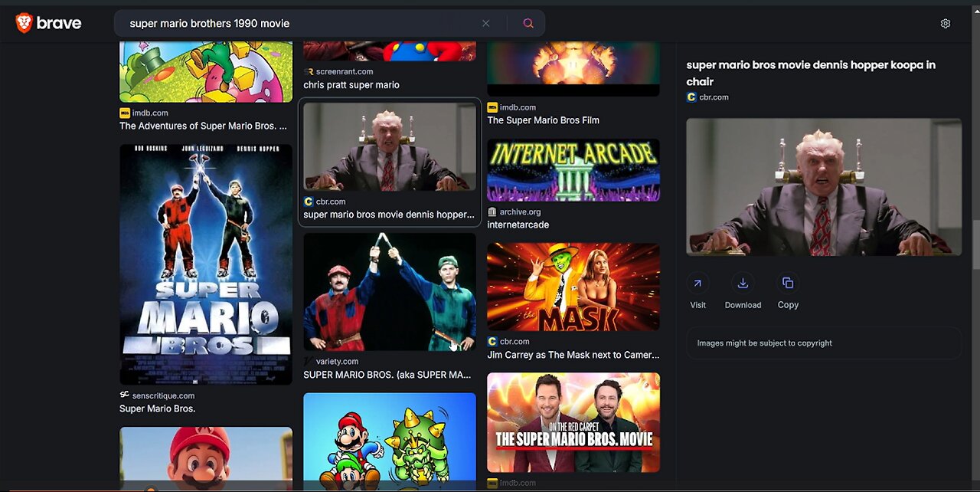The height and width of the screenshot is (492, 980).
Task: Click the cbr.com favicon in preview panel
Action: pyautogui.click(x=691, y=97)
